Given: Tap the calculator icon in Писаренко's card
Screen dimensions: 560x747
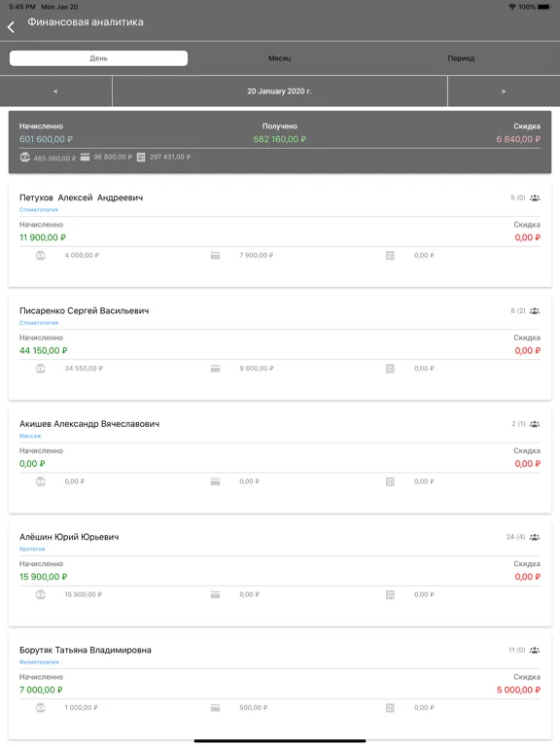Looking at the screenshot, I should [x=390, y=369].
